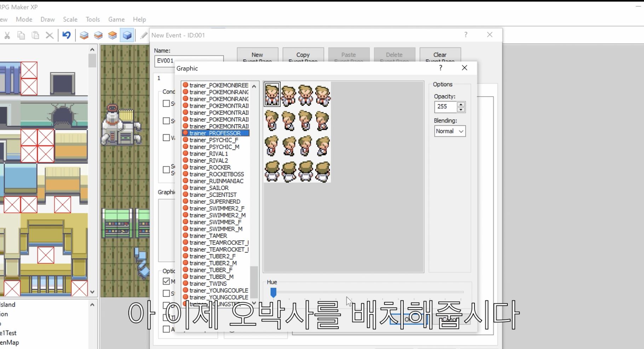Select trainer_ROCKETBOSS graphic file
Screen dimensions: 644x349
click(217, 174)
